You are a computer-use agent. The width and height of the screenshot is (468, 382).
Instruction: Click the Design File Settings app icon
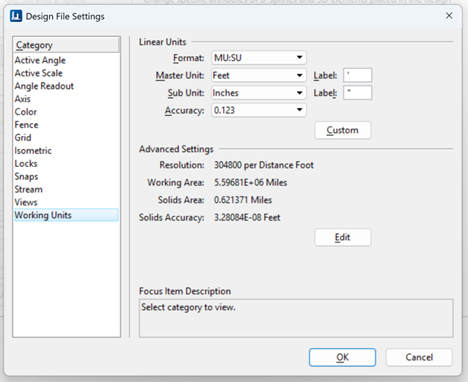pyautogui.click(x=16, y=16)
